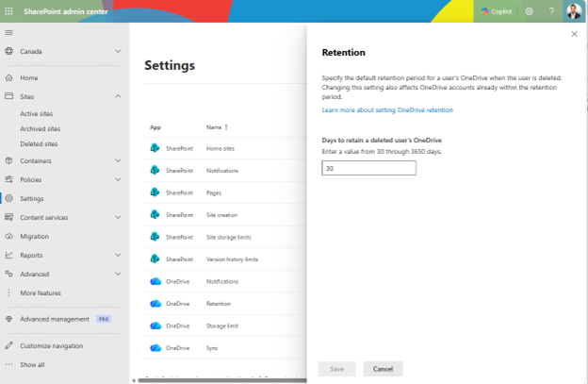The image size is (588, 384).
Task: Open Copilot from the header
Action: click(x=496, y=11)
